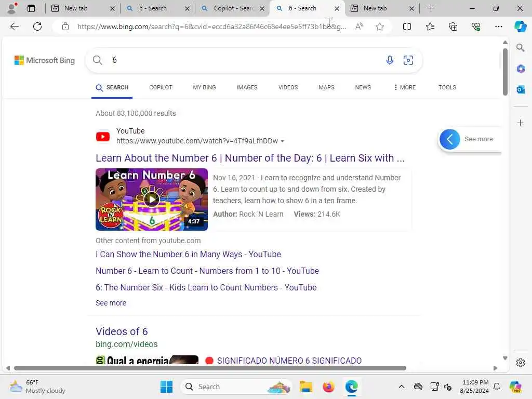Open weather widget 66°F Mostly cloudy
Screen dimensions: 532x399
(37, 387)
